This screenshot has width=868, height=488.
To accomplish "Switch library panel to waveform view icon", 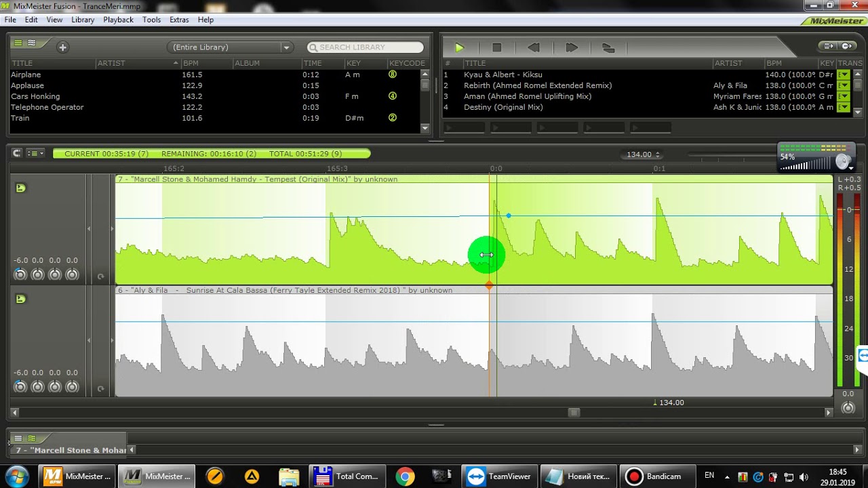I will point(31,43).
